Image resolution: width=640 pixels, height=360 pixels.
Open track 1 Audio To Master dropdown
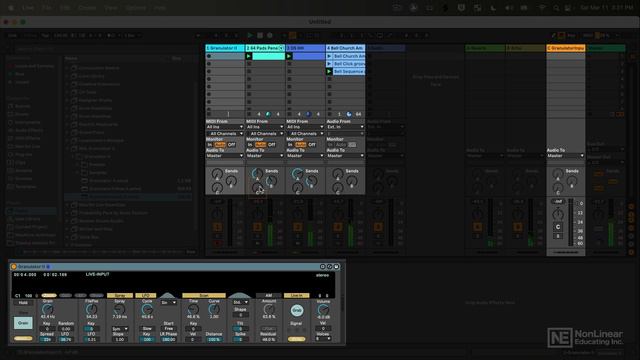224,156
